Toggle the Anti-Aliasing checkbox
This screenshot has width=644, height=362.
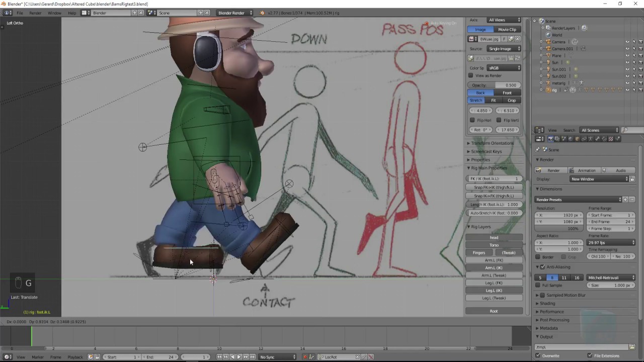[x=542, y=267]
